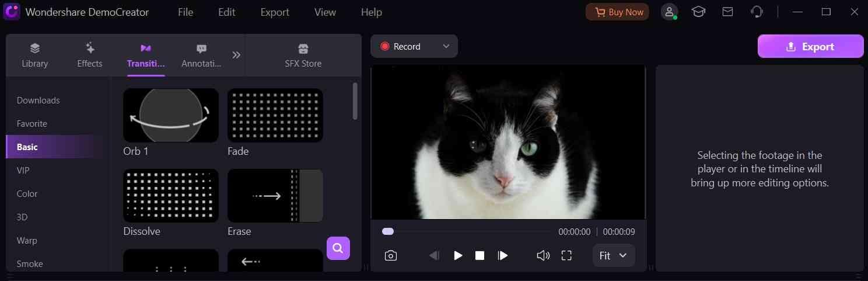This screenshot has height=281, width=868.
Task: Switch to the Effects tab
Action: pyautogui.click(x=90, y=55)
